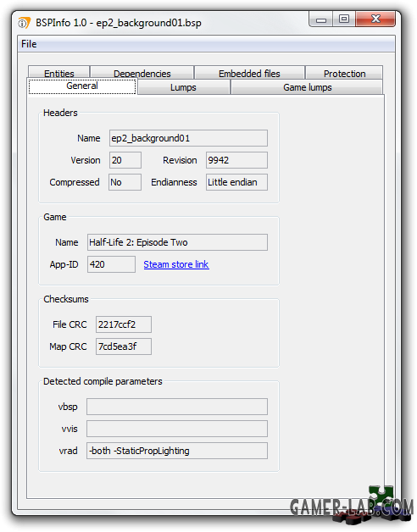
Task: Minimize the BSPInfo window
Action: 321,19
